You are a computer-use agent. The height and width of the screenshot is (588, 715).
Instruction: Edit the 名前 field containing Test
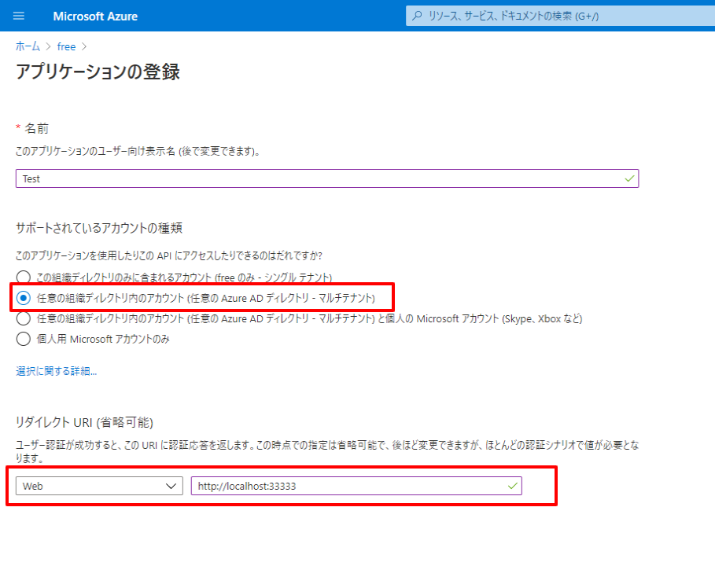[327, 178]
